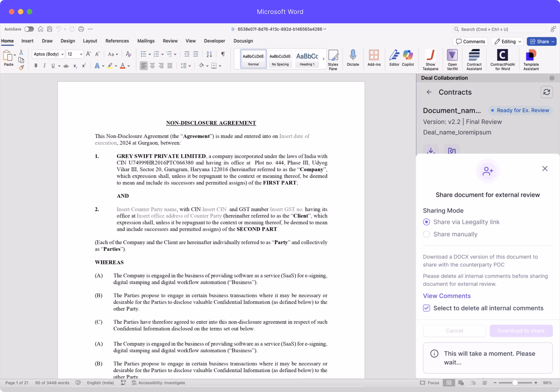This screenshot has height=392, width=560.
Task: Open the Contract Assistant add-in
Action: click(474, 56)
